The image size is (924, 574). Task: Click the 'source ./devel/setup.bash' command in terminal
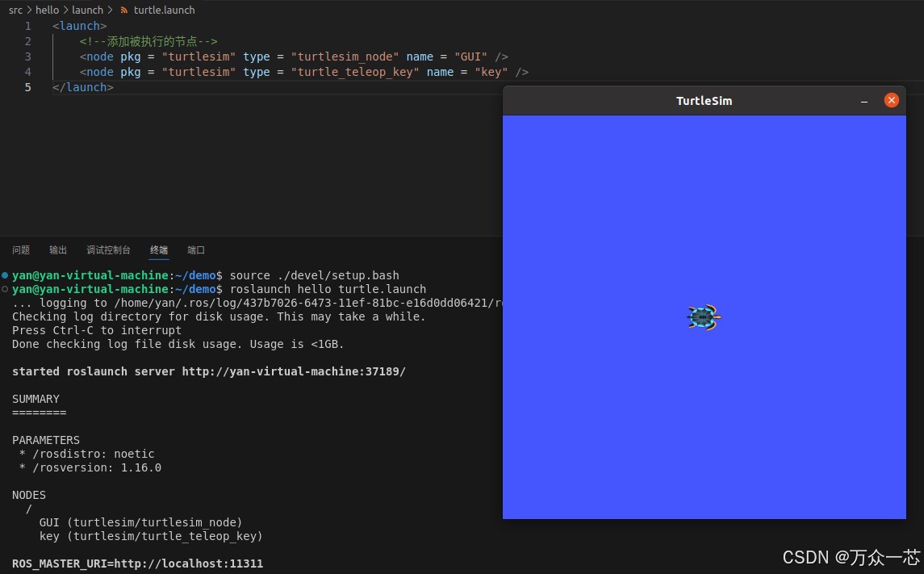point(314,275)
